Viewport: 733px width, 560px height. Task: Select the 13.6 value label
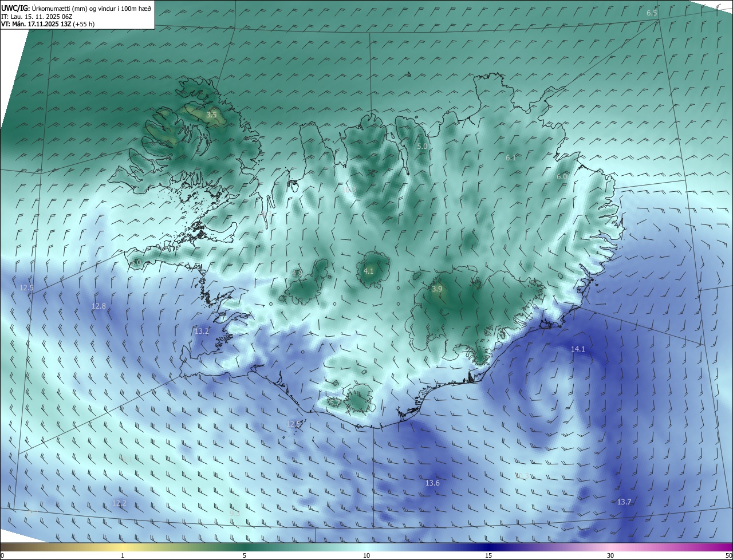pyautogui.click(x=433, y=483)
